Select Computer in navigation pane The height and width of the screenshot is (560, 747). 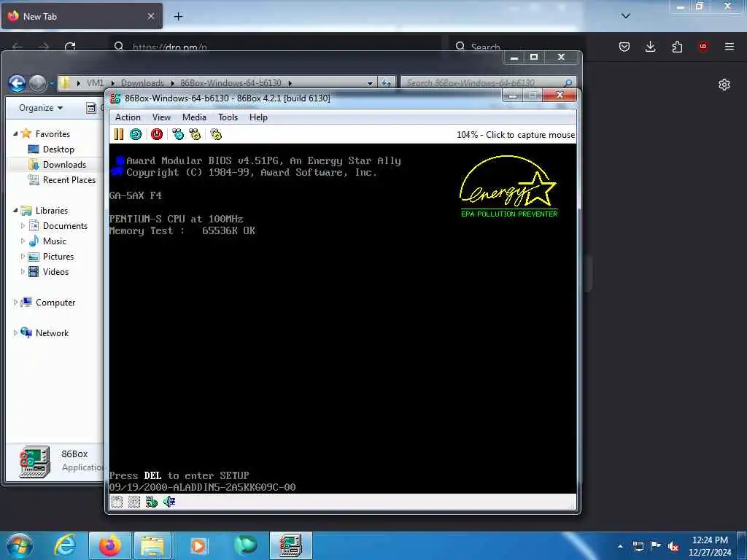coord(55,303)
